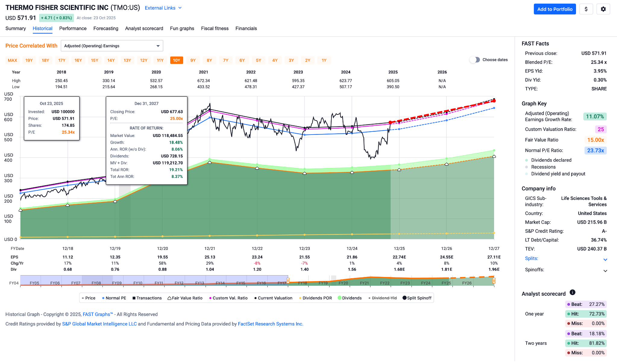This screenshot has width=617, height=364.
Task: Click the right timeline range handle
Action: (x=494, y=281)
